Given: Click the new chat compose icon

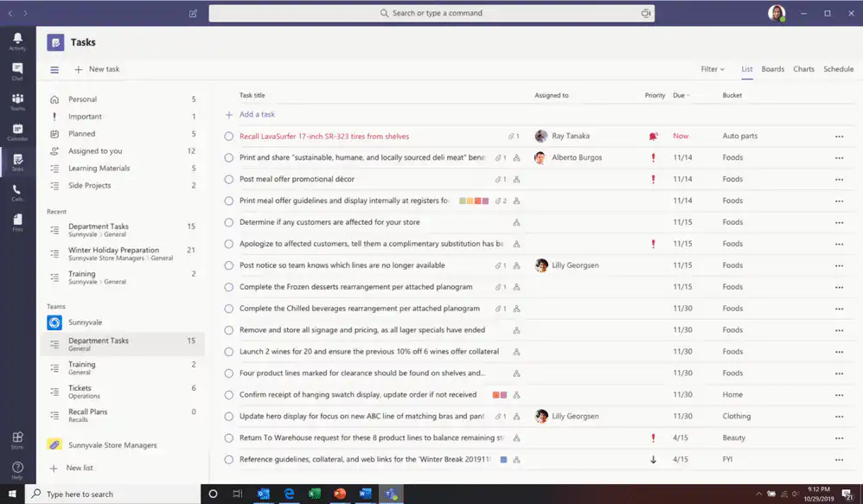Looking at the screenshot, I should pyautogui.click(x=193, y=14).
